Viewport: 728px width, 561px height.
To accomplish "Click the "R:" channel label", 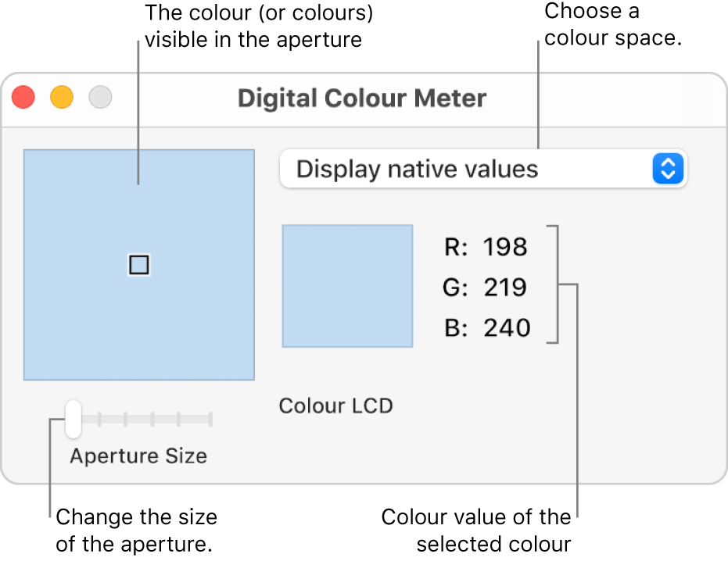I will click(454, 248).
